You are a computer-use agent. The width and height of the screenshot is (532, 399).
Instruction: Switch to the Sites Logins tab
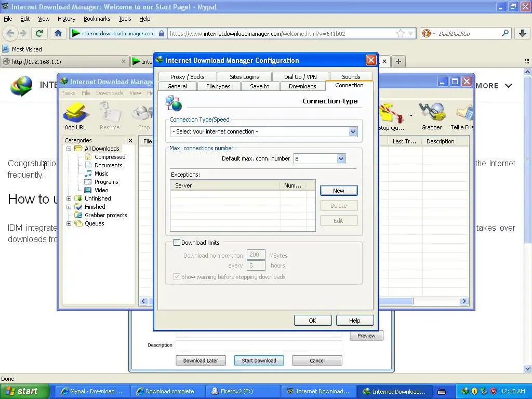244,77
